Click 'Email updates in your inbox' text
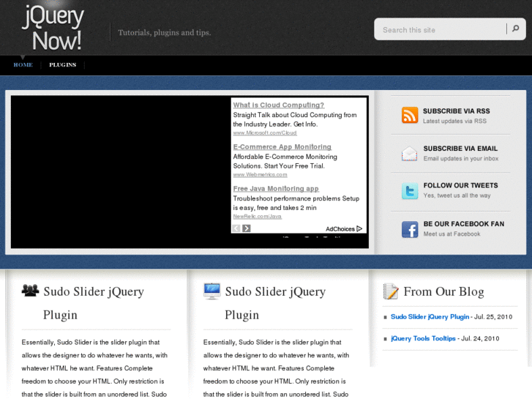Viewport: 532px width, 399px height. pos(461,158)
